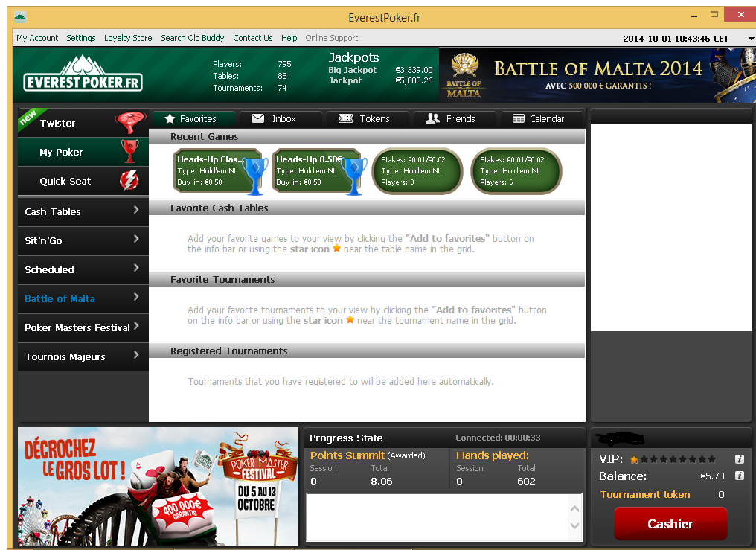756x550 pixels.
Task: Expand the Battle of Malta arrow
Action: pyautogui.click(x=136, y=297)
